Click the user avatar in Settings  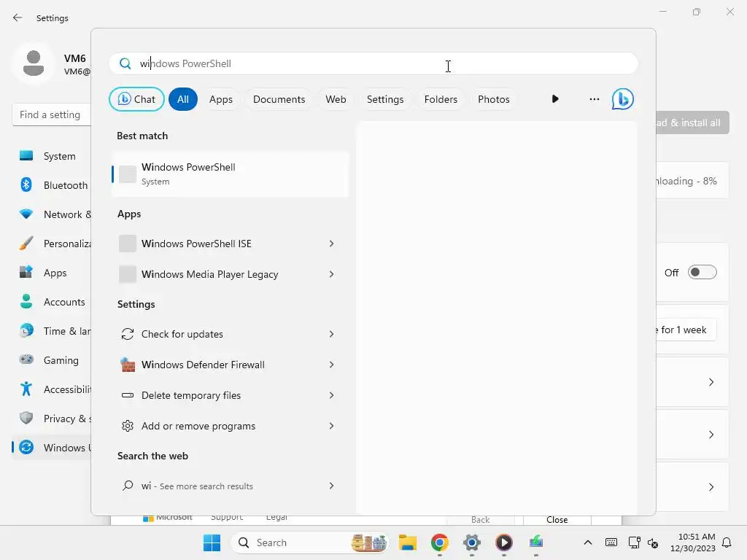click(34, 63)
